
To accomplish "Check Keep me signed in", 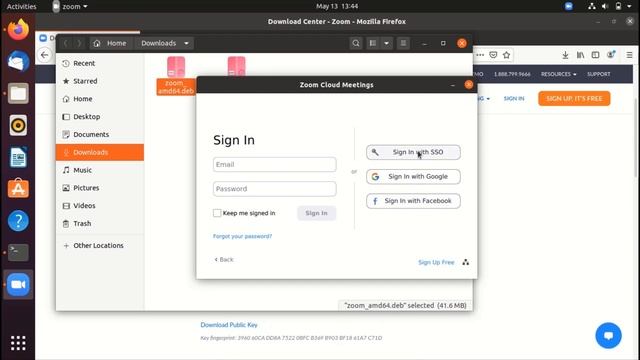I will 217,213.
